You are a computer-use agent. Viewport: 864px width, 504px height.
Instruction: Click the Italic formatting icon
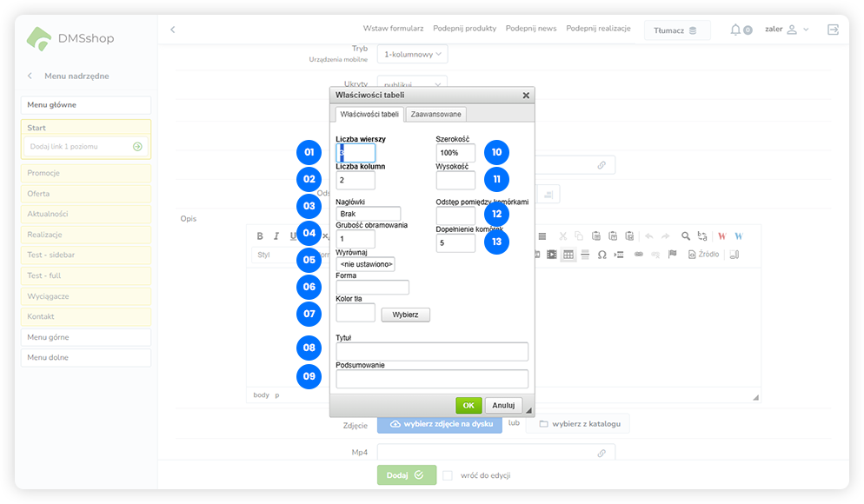(x=276, y=235)
